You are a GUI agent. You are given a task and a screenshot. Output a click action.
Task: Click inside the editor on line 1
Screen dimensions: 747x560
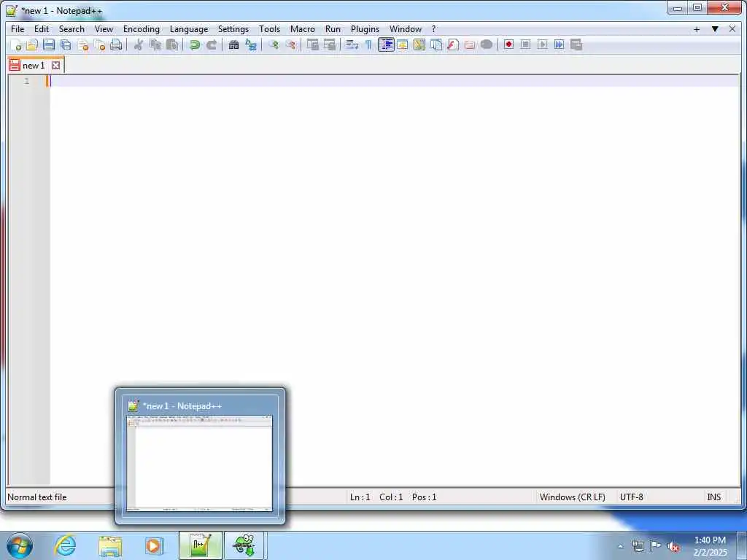tap(395, 80)
